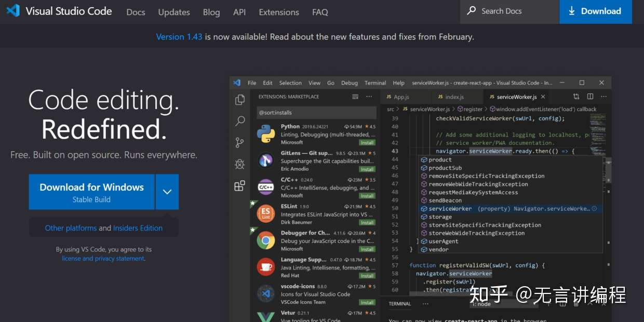The height and width of the screenshot is (322, 644).
Task: Open the editor more actions ellipsis
Action: [x=603, y=97]
